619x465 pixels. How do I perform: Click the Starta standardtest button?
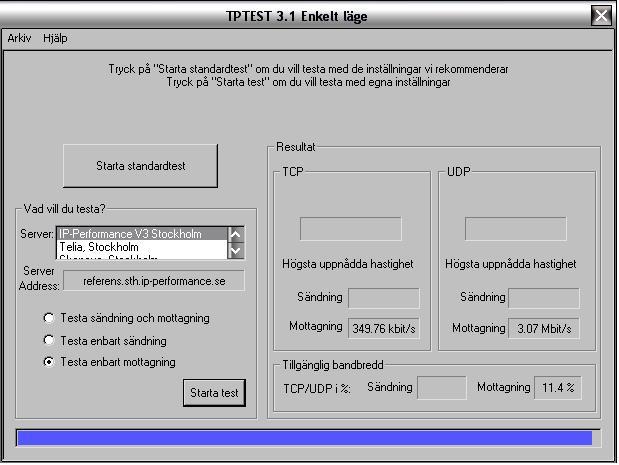(140, 166)
